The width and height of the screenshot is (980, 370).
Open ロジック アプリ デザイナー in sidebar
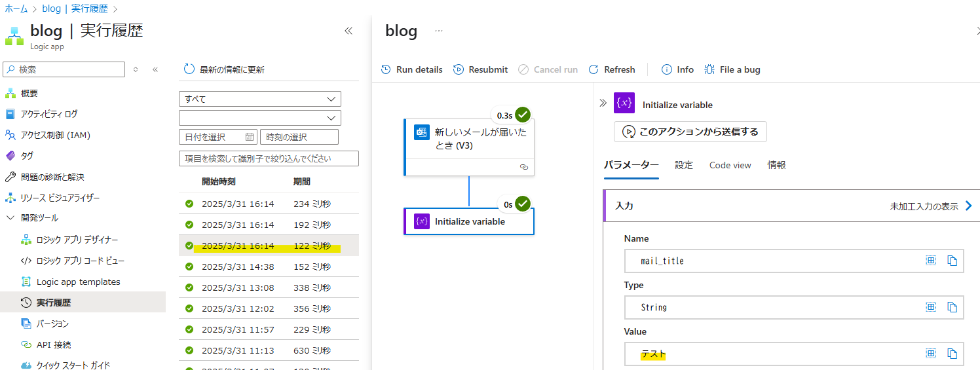(77, 240)
